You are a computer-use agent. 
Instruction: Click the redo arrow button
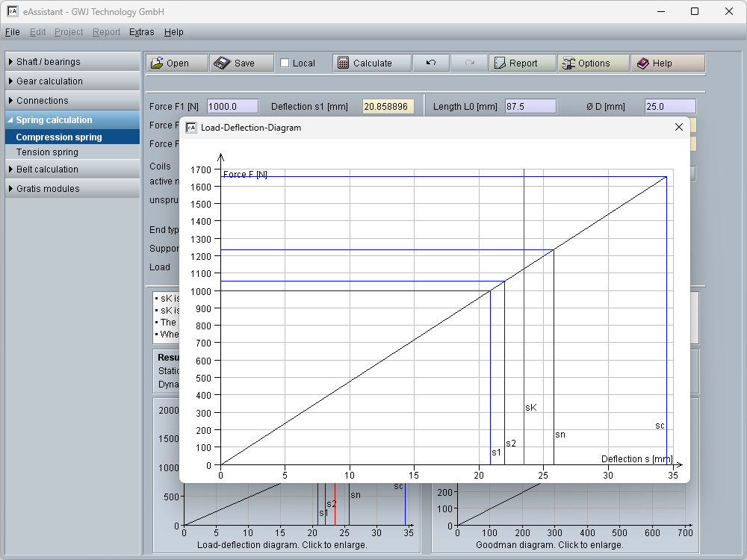(x=470, y=63)
